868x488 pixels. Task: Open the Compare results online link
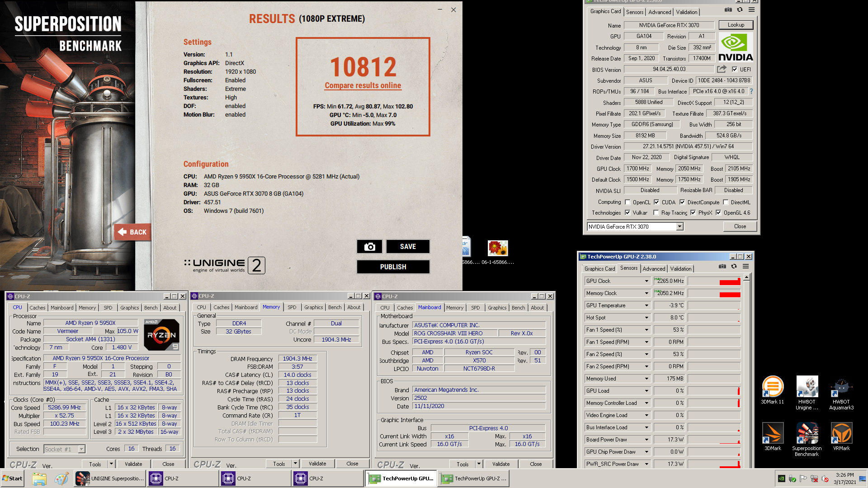pyautogui.click(x=363, y=85)
